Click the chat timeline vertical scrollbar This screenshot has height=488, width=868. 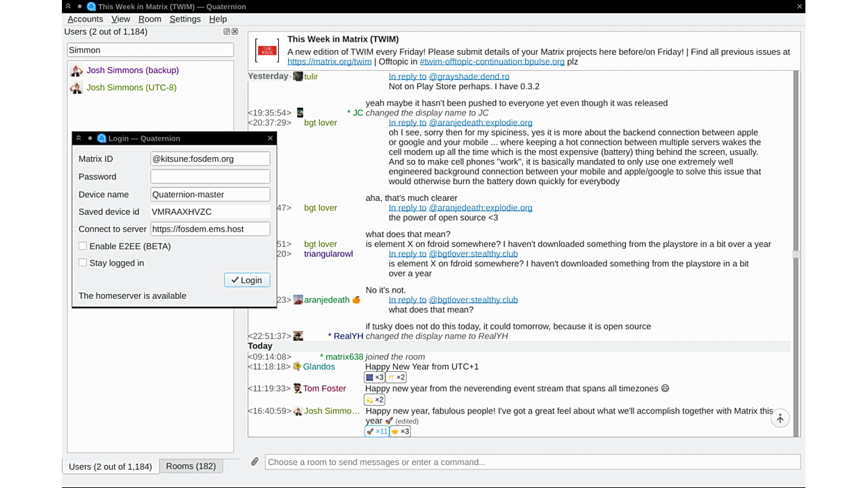coord(796,254)
